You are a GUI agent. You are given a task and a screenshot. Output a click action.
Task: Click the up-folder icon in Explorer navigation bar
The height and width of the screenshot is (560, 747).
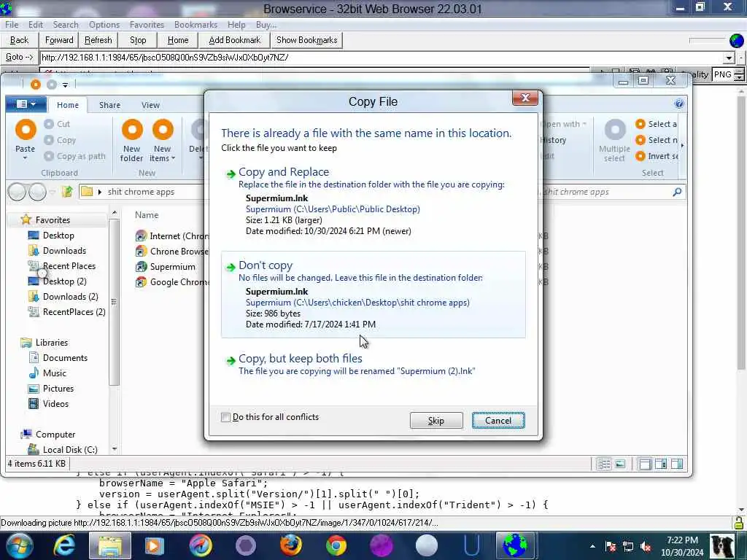click(x=67, y=192)
